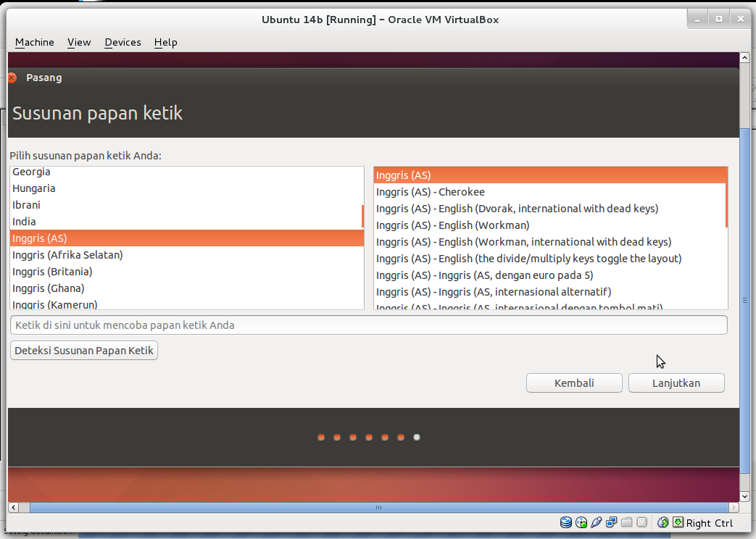The height and width of the screenshot is (539, 756).
Task: Expand the Machine menu
Action: (34, 42)
